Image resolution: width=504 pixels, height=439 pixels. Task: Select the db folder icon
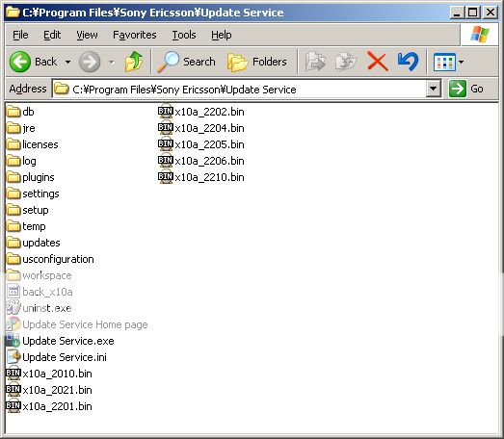coord(13,111)
